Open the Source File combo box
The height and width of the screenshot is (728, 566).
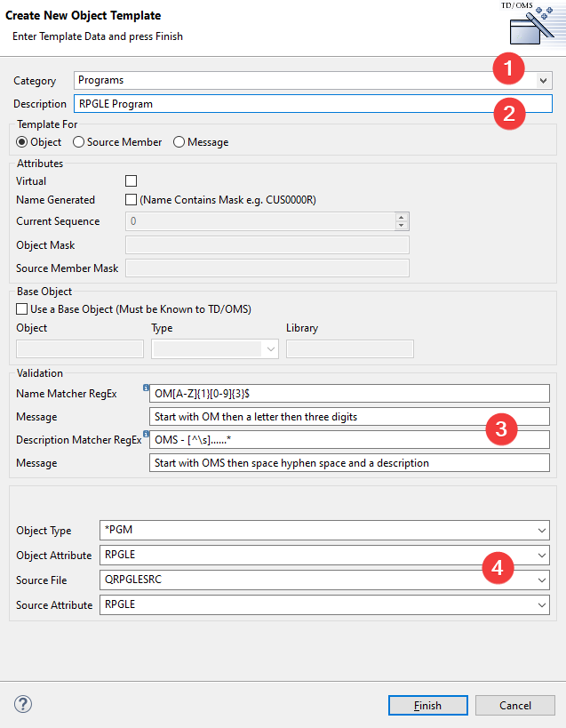click(542, 580)
